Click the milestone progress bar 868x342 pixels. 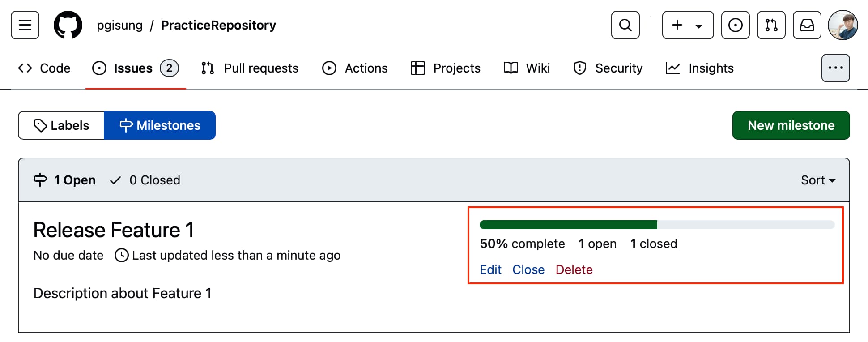[657, 225]
